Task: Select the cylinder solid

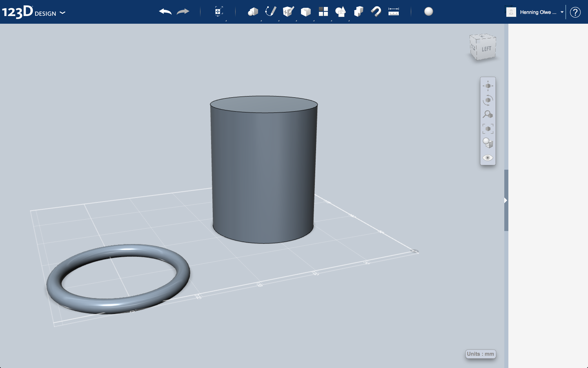Action: (x=264, y=170)
